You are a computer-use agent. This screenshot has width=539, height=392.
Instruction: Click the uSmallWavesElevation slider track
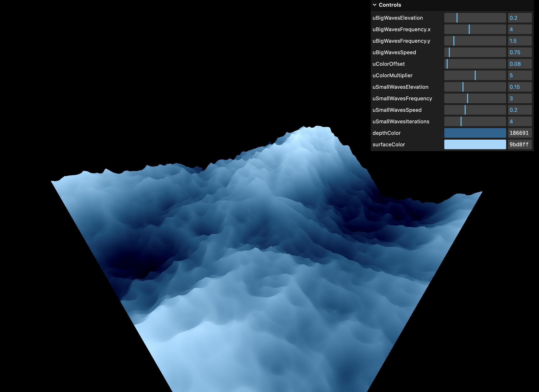click(x=475, y=87)
